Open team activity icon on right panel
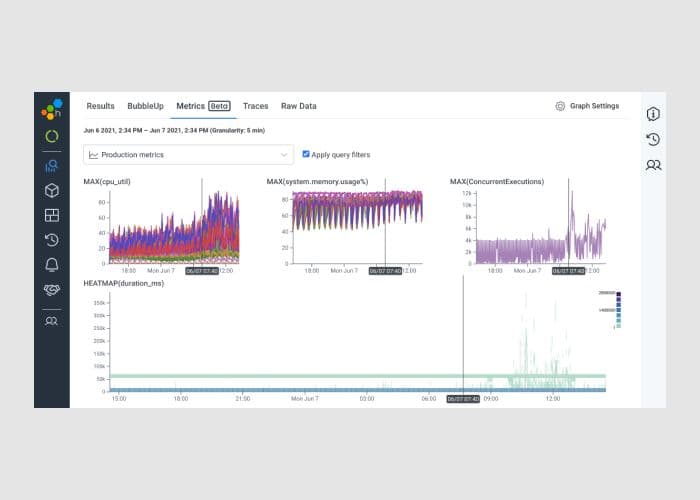Image resolution: width=700 pixels, height=500 pixels. 653,165
